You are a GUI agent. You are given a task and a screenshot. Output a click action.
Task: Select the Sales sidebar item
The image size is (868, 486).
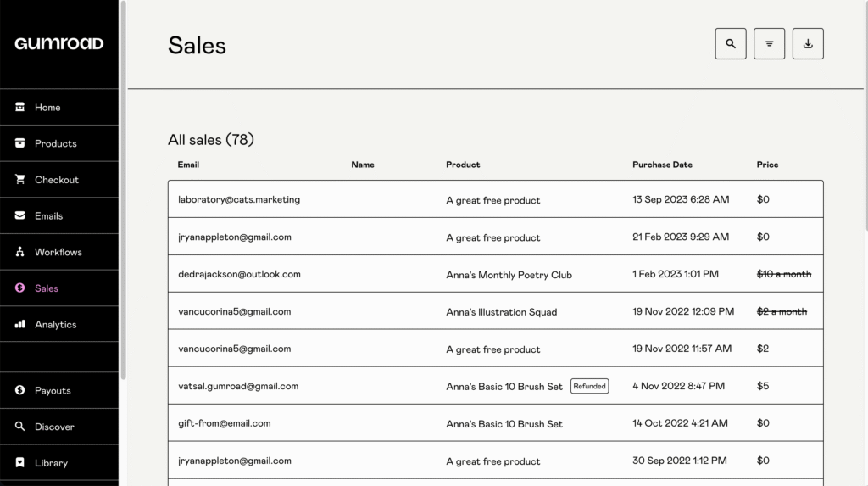pyautogui.click(x=47, y=288)
